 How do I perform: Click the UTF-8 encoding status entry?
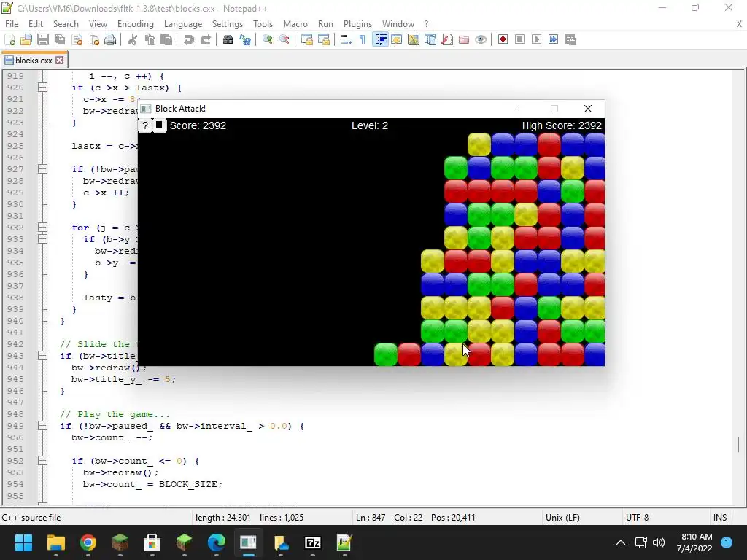point(637,518)
